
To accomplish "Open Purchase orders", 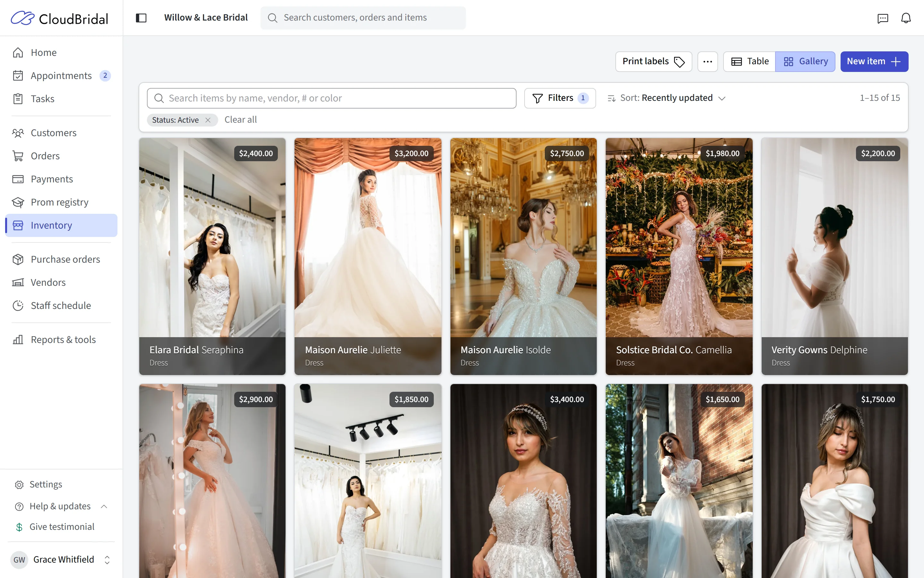I will point(61,259).
